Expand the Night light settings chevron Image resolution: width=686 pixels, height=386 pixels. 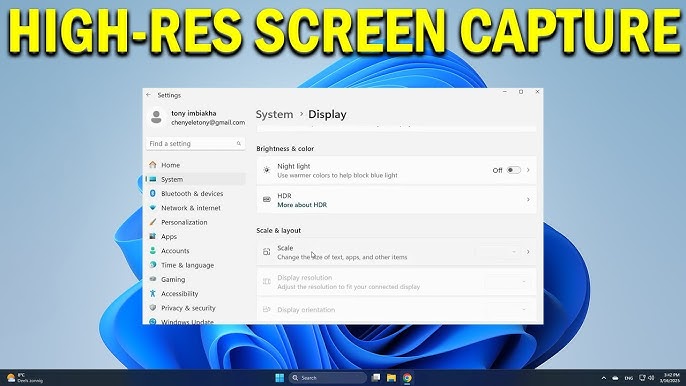(528, 170)
